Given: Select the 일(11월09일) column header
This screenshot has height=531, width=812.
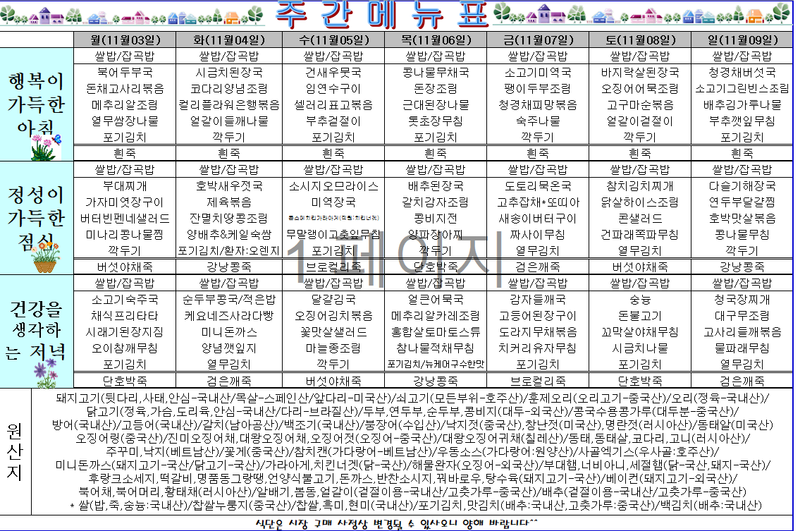Looking at the screenshot, I should pos(742,38).
